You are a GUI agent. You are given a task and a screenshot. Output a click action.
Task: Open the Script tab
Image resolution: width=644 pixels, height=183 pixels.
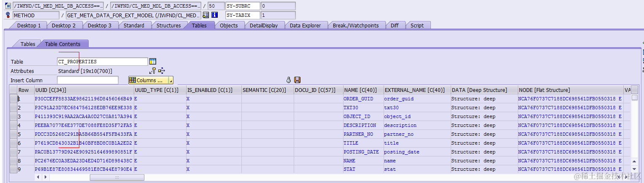tap(417, 25)
